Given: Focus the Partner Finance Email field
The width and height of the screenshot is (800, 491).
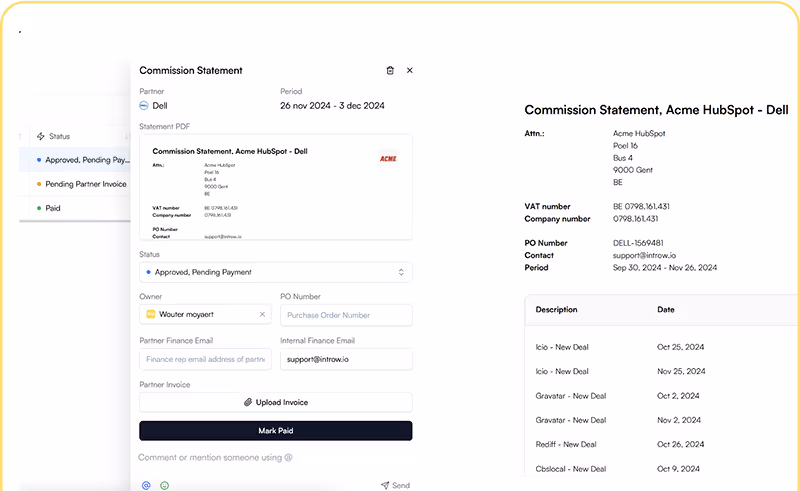Looking at the screenshot, I should click(x=206, y=359).
